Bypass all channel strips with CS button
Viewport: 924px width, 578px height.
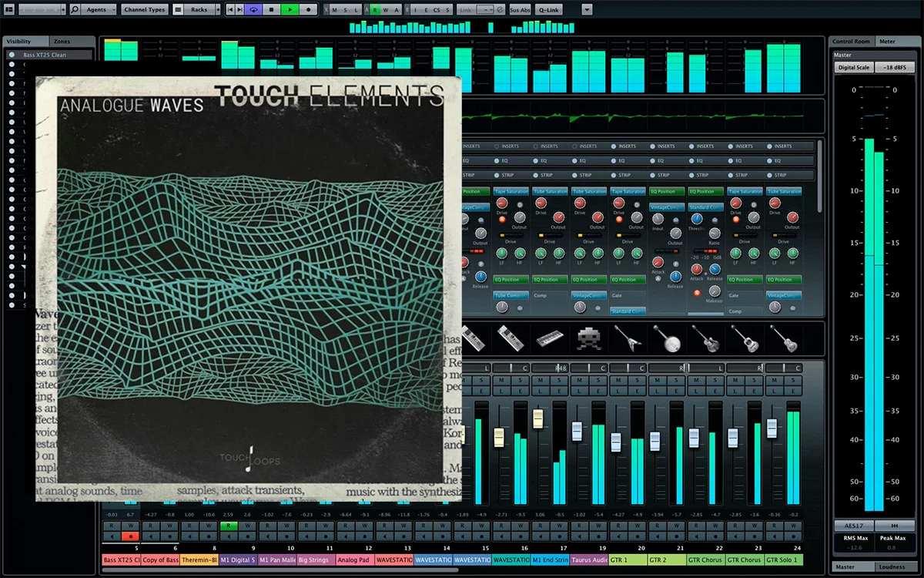click(437, 9)
